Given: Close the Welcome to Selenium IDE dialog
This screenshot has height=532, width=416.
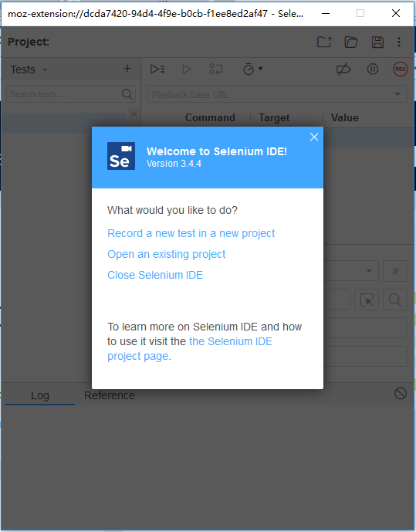Looking at the screenshot, I should pyautogui.click(x=314, y=137).
